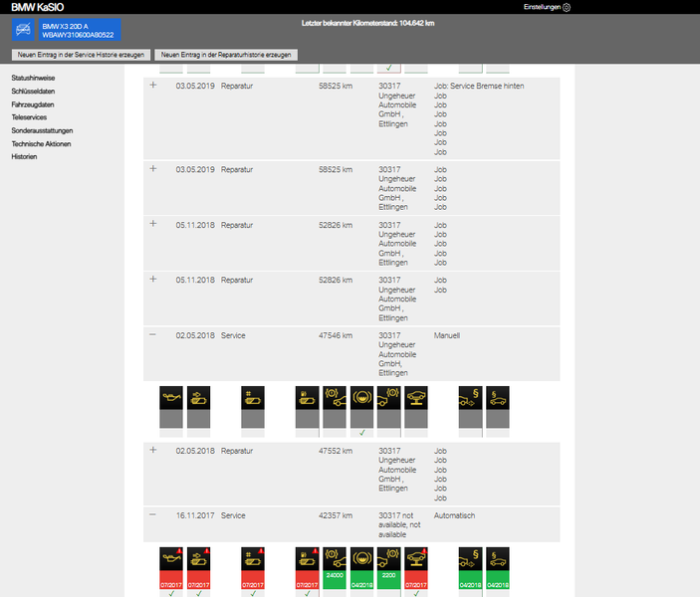Click front brake icon in 02.05.2018 service row

click(x=335, y=398)
